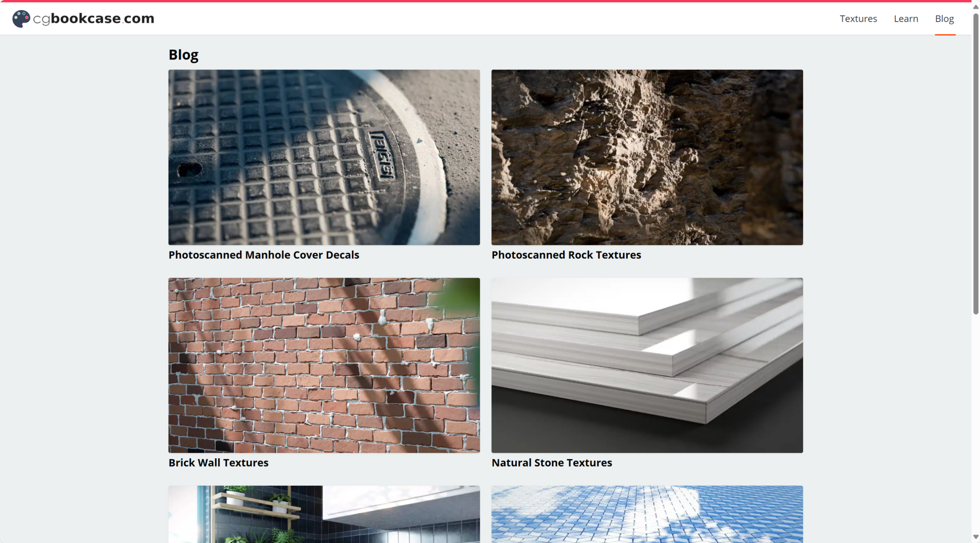Open the blue paving pattern thumbnail
Viewport: 980px width, 543px height.
(x=647, y=514)
